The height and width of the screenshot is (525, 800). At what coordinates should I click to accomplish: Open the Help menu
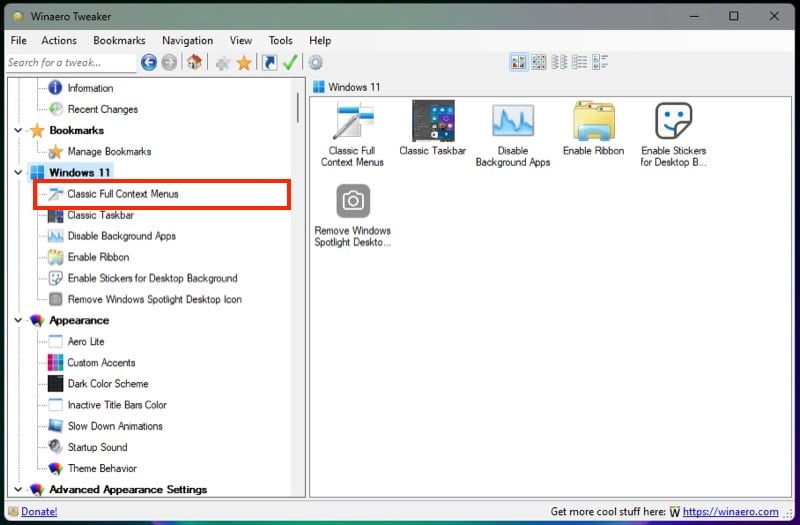click(x=320, y=40)
